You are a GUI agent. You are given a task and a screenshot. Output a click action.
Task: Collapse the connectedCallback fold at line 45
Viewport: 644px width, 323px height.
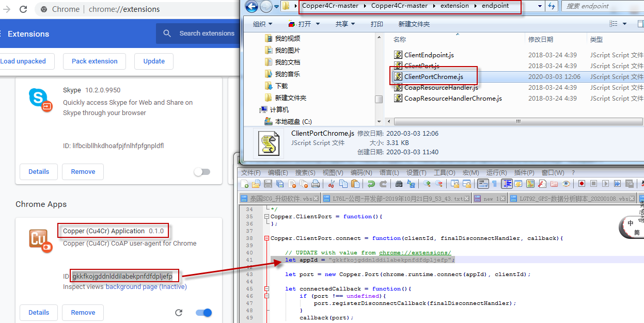pos(266,289)
